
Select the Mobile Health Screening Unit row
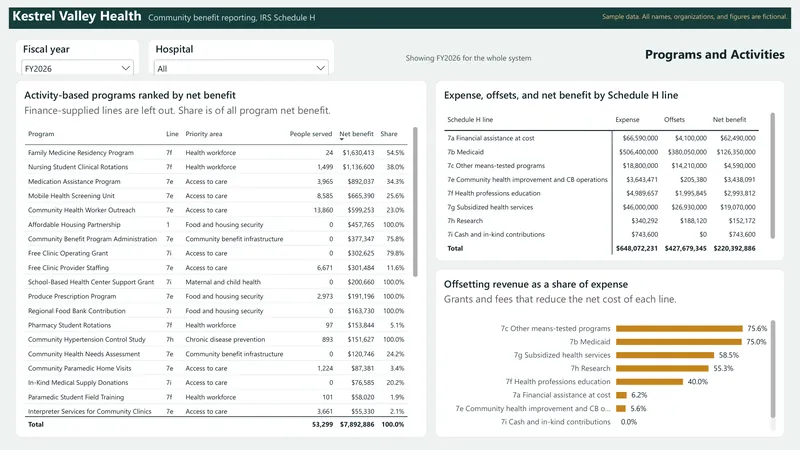(217, 195)
